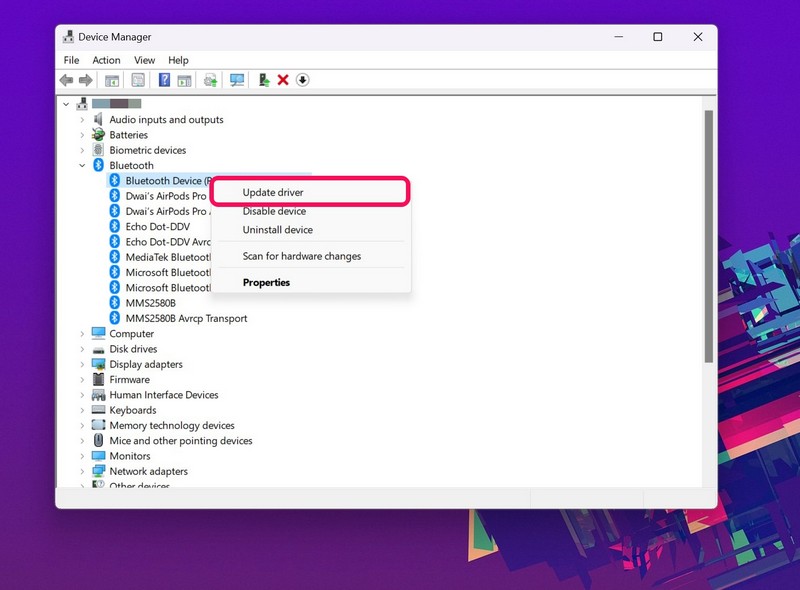Select Disable device in context menu
The height and width of the screenshot is (590, 800).
click(x=274, y=211)
